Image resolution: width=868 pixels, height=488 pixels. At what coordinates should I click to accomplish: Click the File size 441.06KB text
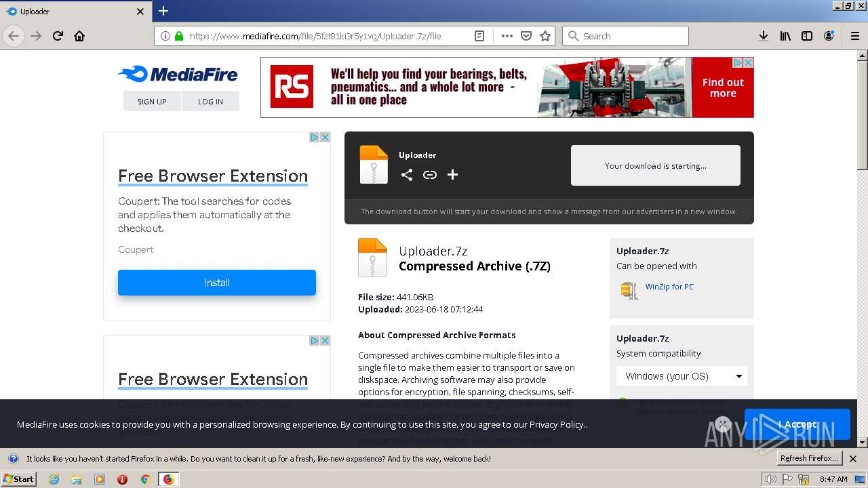point(395,297)
